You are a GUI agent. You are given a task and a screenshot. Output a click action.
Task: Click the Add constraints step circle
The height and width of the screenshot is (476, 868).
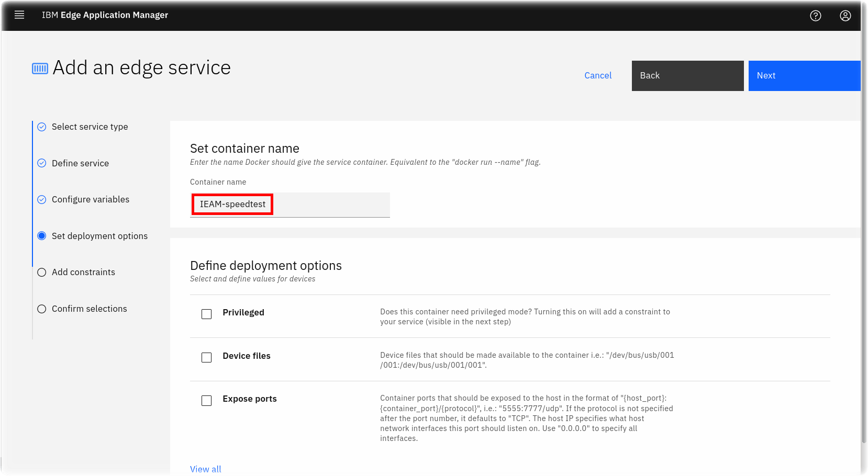pyautogui.click(x=42, y=272)
